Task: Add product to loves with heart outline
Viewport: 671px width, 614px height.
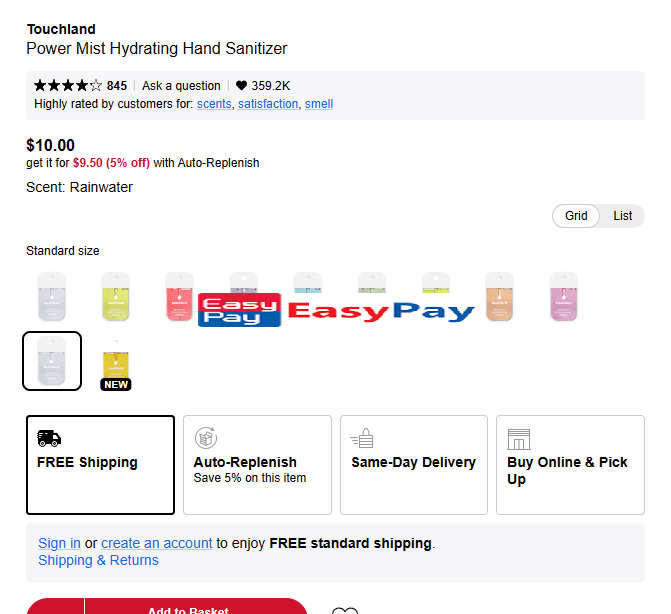Action: (344, 609)
